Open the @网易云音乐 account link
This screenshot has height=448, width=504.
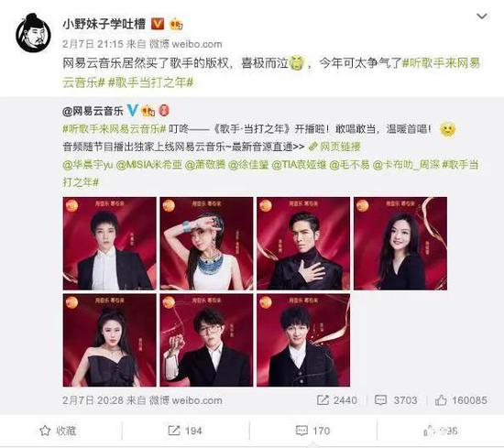(93, 111)
